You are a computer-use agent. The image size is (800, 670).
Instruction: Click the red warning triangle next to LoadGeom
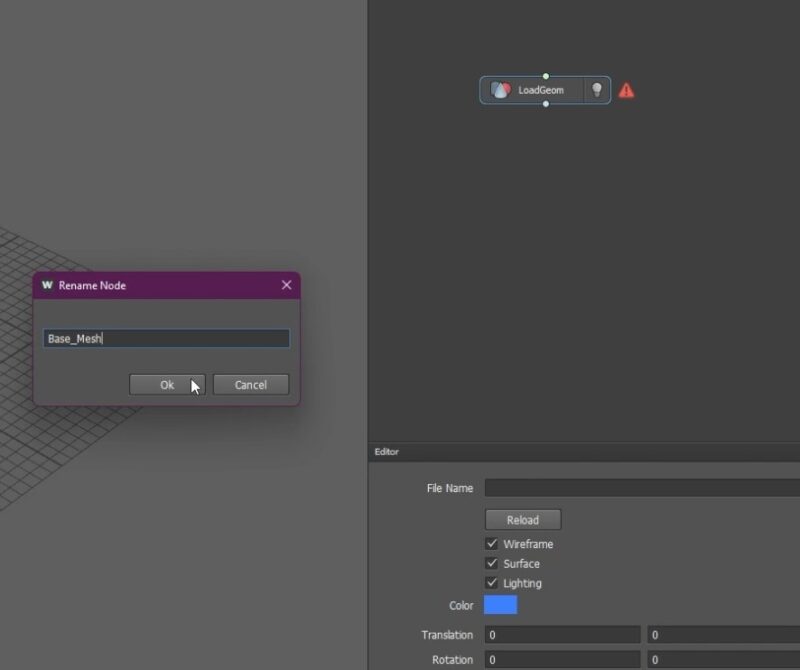(x=626, y=90)
